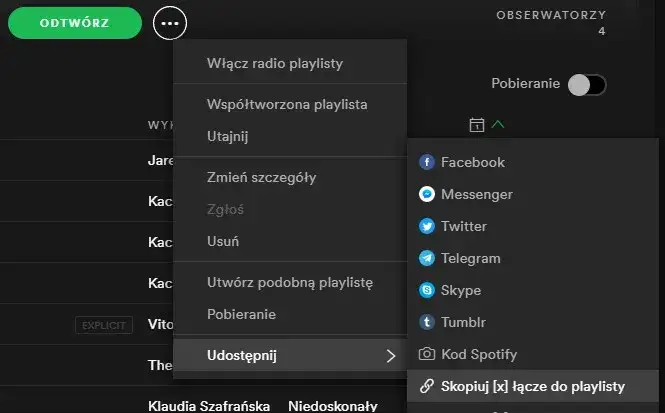665x413 pixels.
Task: Select Zmień szczegóły
Action: pyautogui.click(x=290, y=177)
